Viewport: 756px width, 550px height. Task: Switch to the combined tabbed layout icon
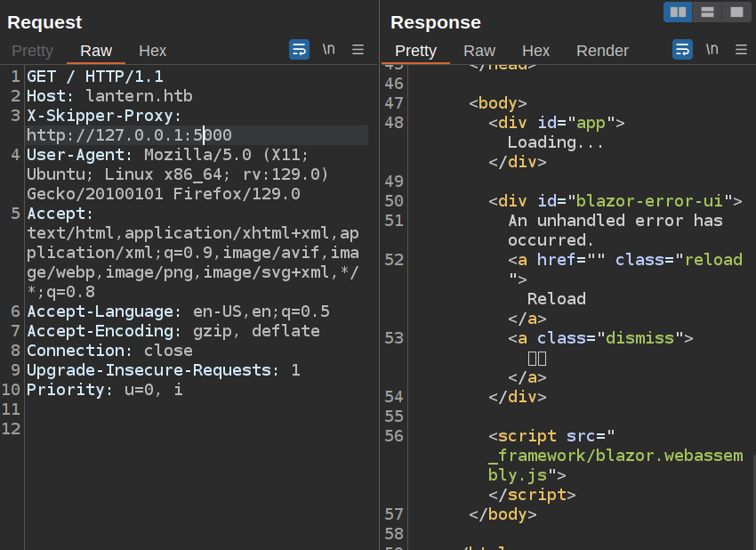click(736, 12)
